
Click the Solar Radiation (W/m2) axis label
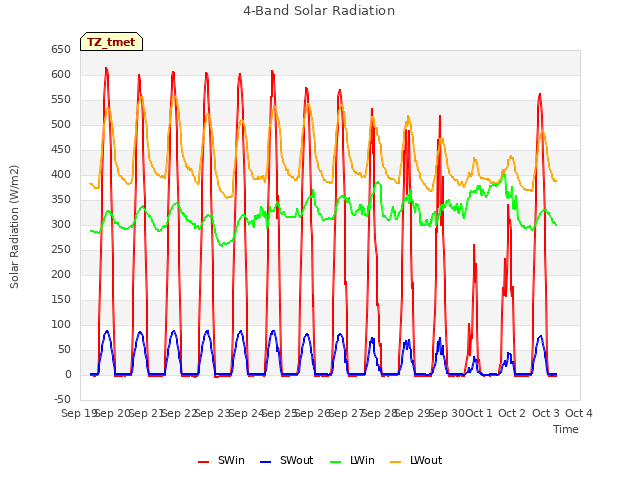pos(14,227)
